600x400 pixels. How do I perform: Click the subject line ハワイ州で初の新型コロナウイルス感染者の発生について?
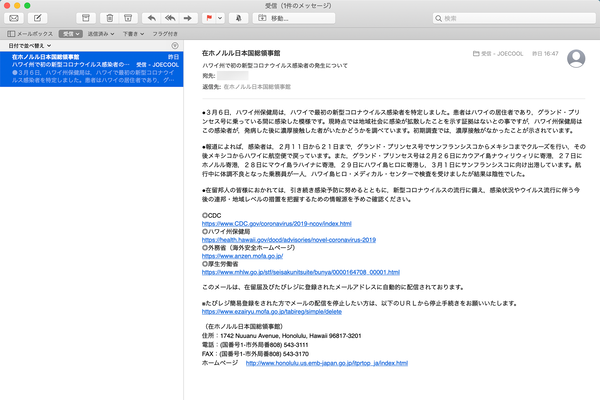click(x=275, y=65)
